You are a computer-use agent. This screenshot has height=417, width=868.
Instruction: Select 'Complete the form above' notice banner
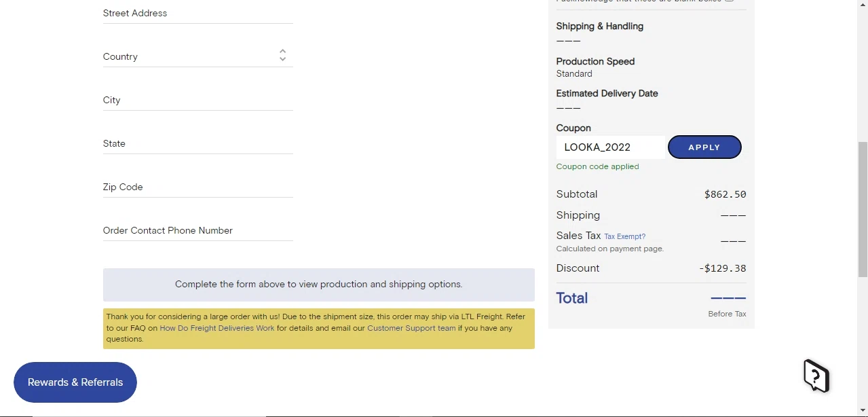pyautogui.click(x=319, y=285)
